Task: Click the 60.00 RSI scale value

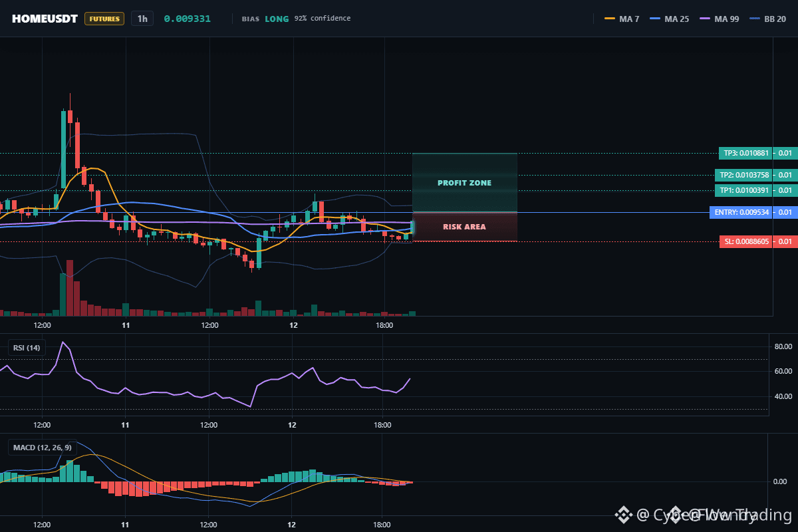Action: point(783,371)
